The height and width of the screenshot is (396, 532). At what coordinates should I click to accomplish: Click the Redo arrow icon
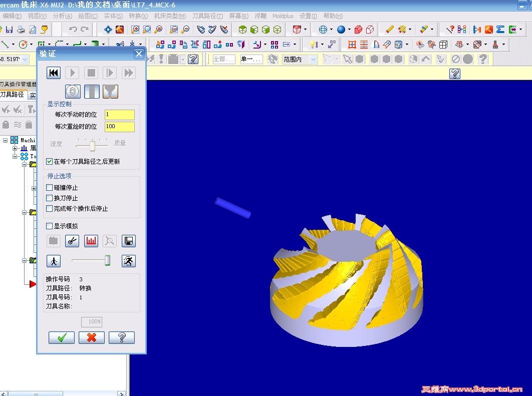pos(85,30)
